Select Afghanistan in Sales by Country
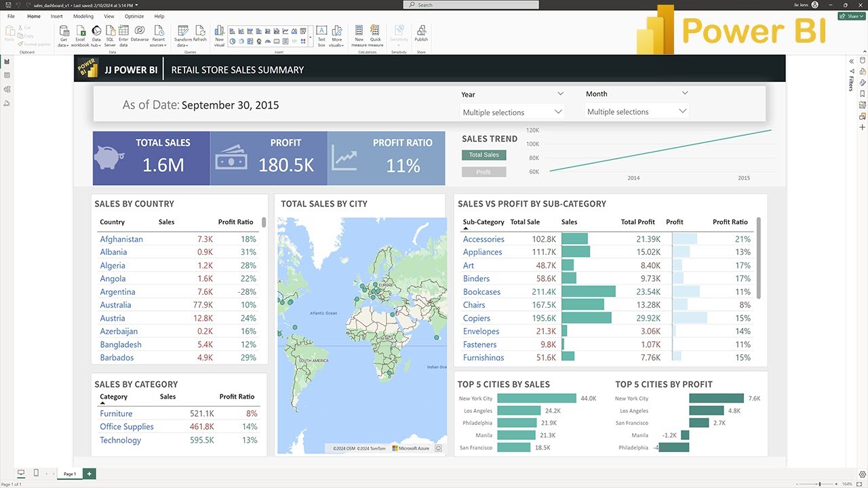Image resolution: width=868 pixels, height=488 pixels. [x=121, y=239]
